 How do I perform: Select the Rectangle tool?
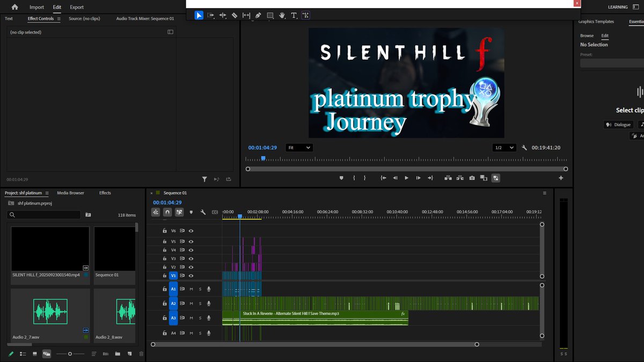(x=270, y=16)
